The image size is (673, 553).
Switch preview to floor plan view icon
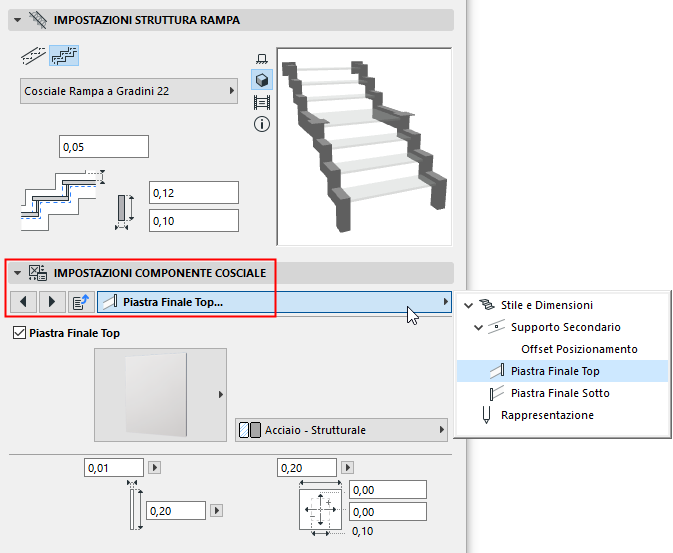pyautogui.click(x=262, y=59)
